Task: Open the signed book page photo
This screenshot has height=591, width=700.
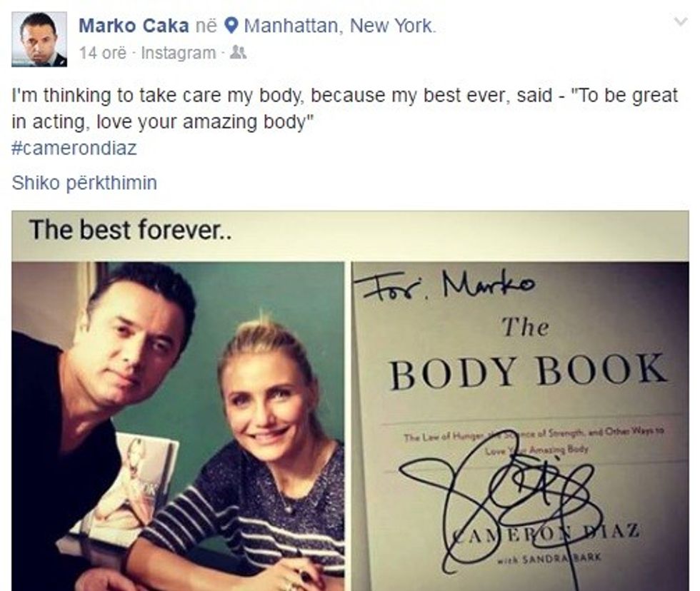Action: pos(520,426)
